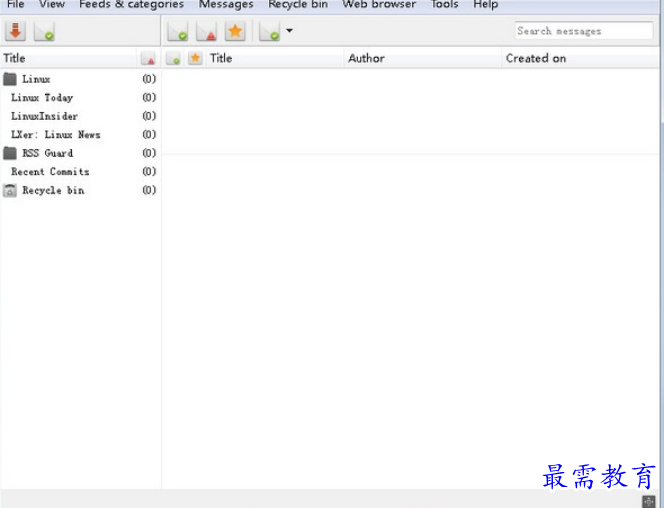Open the Tools menu

coord(445,4)
